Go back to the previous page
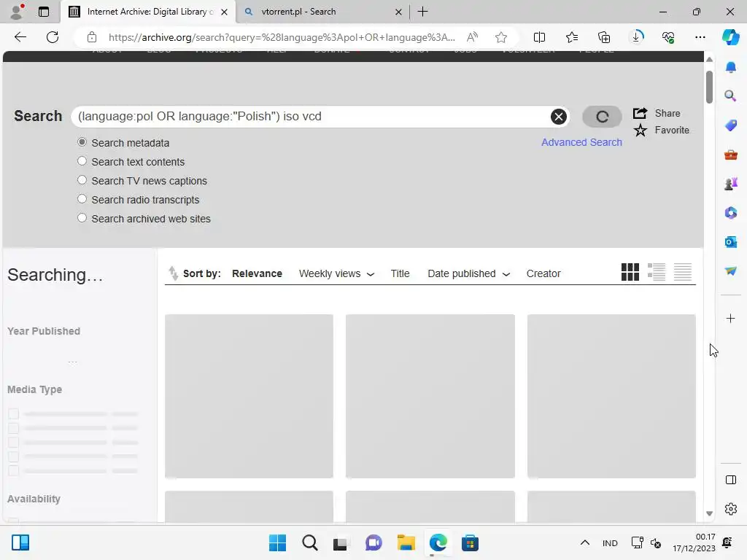Viewport: 747px width, 560px height. 20,37
